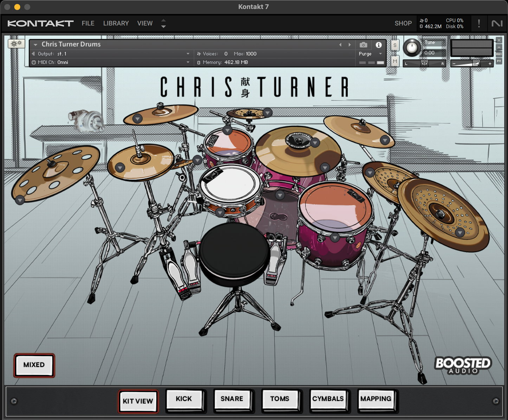Mute the Chris Turner Drums instrument
The height and width of the screenshot is (420, 508).
click(x=395, y=61)
